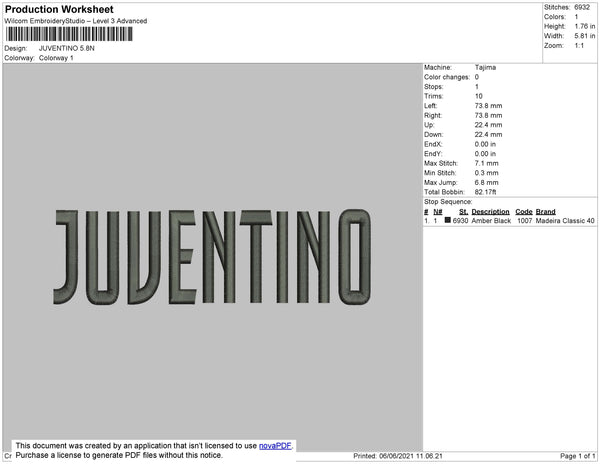Select the 'Colorway 1' value
The width and height of the screenshot is (600, 464).
coord(56,58)
